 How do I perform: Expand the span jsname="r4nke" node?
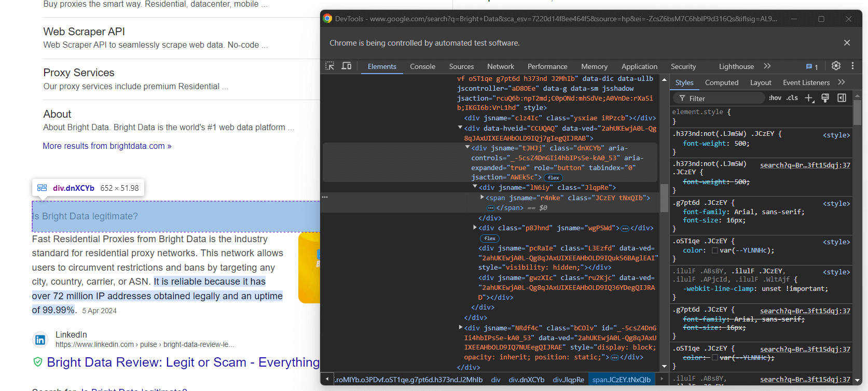tap(482, 198)
